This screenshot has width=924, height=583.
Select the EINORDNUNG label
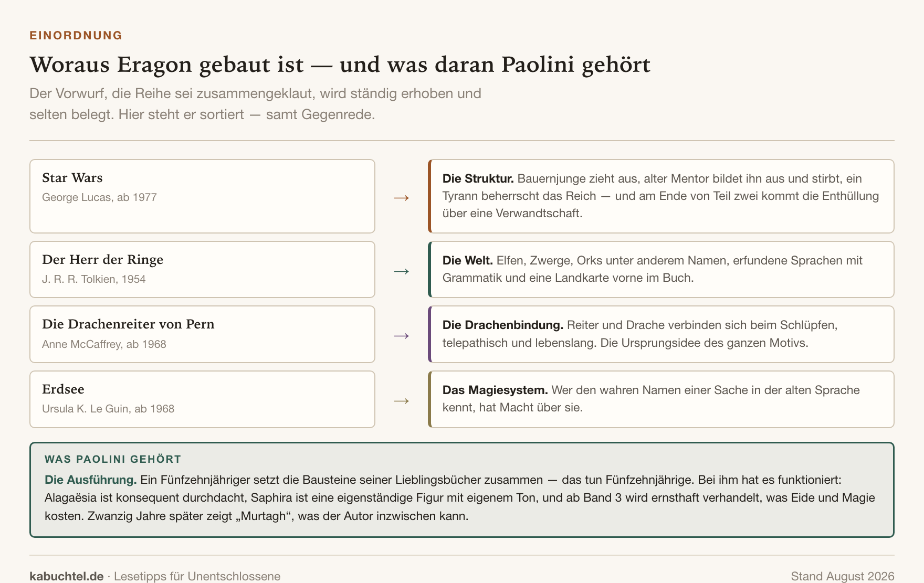coord(76,35)
